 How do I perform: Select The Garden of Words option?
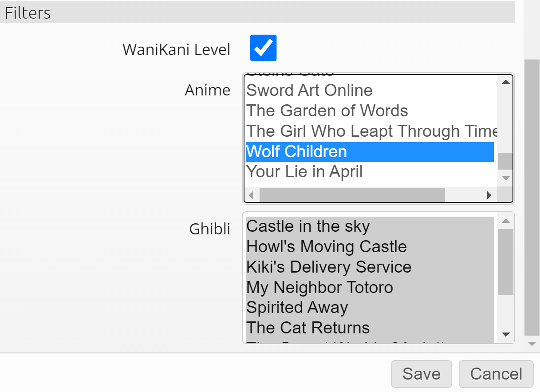(x=327, y=111)
